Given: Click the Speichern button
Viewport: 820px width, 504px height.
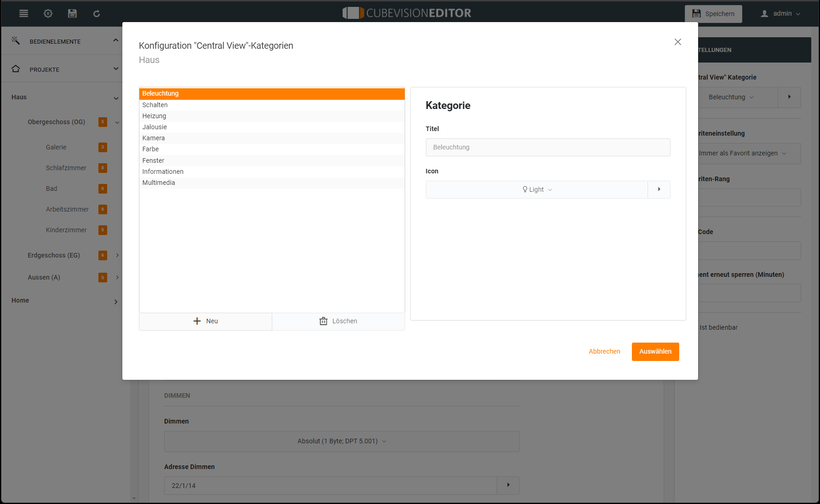Looking at the screenshot, I should [x=713, y=14].
